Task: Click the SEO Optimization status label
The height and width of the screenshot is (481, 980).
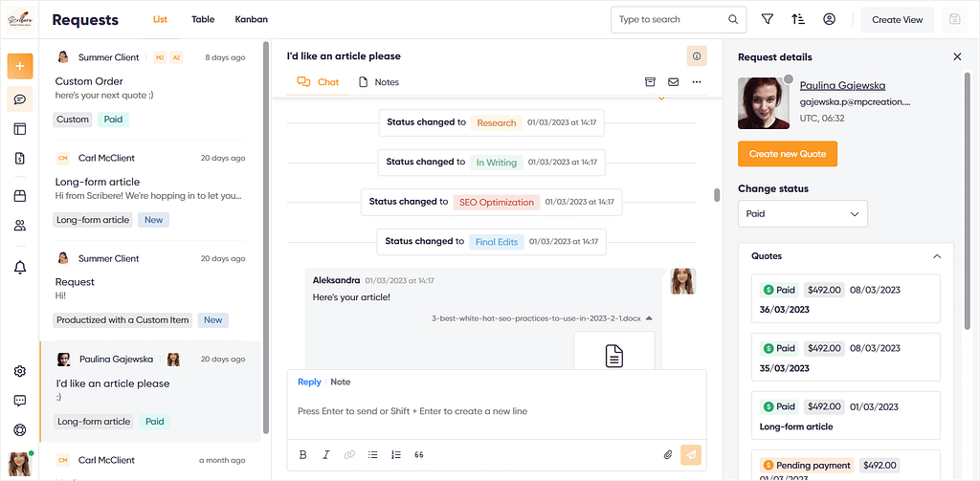Action: click(497, 203)
